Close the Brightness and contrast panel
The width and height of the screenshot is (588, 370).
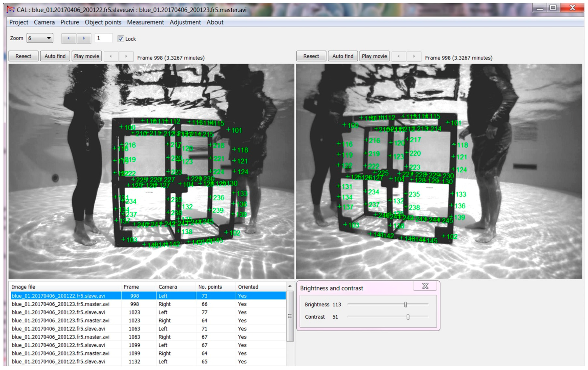425,286
